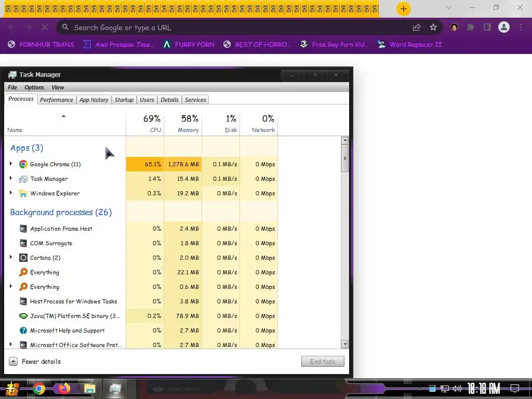Switch to the Details tab
The width and height of the screenshot is (532, 399).
(169, 100)
